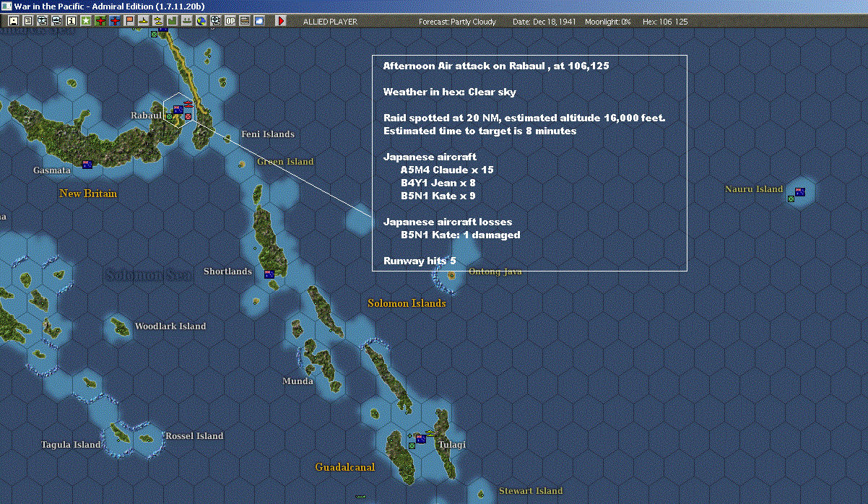The image size is (868, 504).
Task: Click the 'Woodlark Island' map label
Action: point(170,326)
